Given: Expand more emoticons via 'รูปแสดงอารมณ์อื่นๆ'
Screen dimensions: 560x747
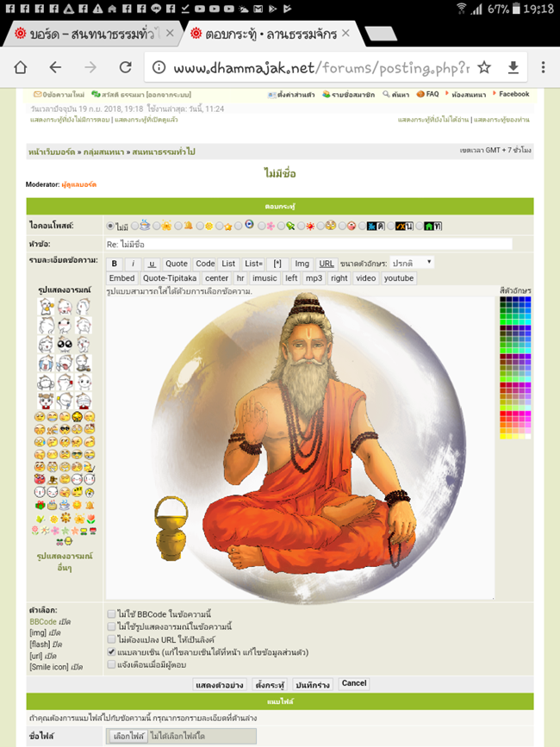Looking at the screenshot, I should pyautogui.click(x=65, y=563).
